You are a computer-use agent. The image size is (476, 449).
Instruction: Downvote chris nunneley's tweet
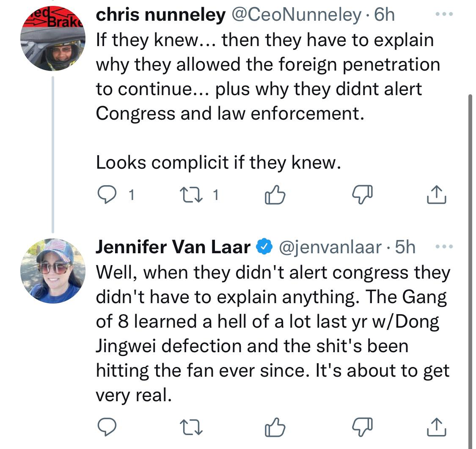click(363, 195)
